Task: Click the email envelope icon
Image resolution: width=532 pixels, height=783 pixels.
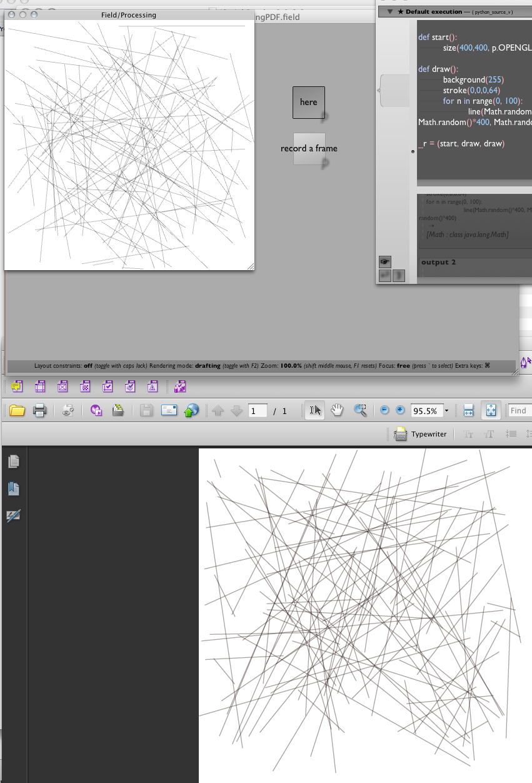Action: coord(169,411)
